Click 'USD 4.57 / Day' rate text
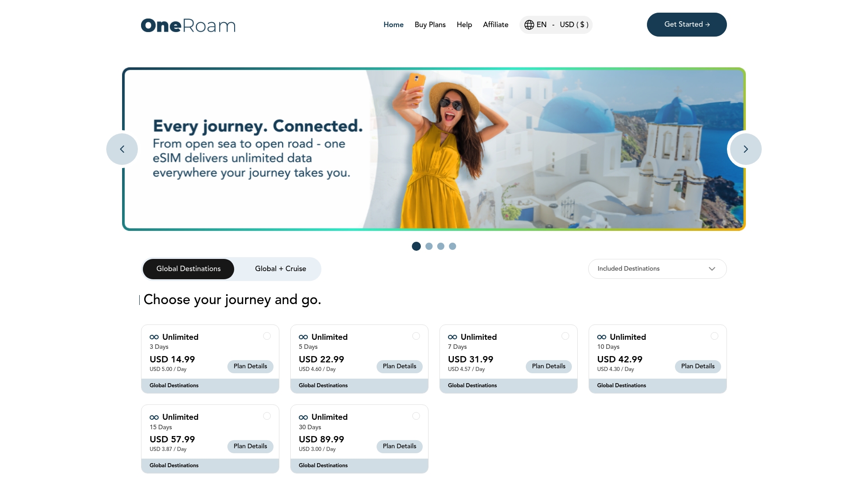 click(x=467, y=370)
